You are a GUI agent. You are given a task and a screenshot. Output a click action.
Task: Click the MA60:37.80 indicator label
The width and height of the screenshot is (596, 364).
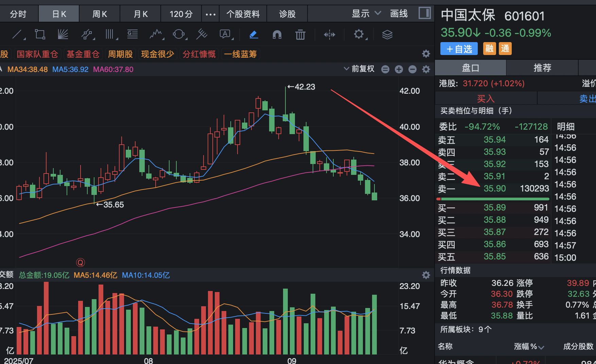(x=113, y=69)
